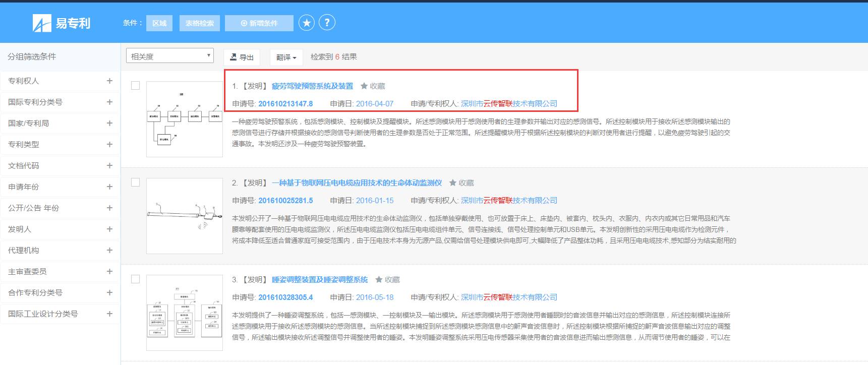Open the question mark help icon
Image resolution: width=868 pixels, height=365 pixels.
(x=327, y=23)
